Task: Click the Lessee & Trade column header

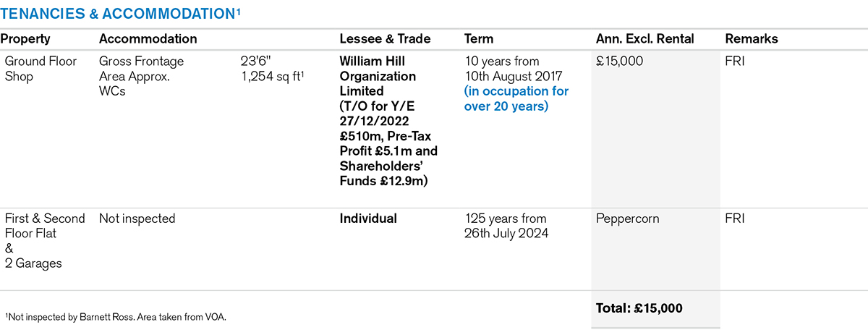Action: pyautogui.click(x=385, y=39)
